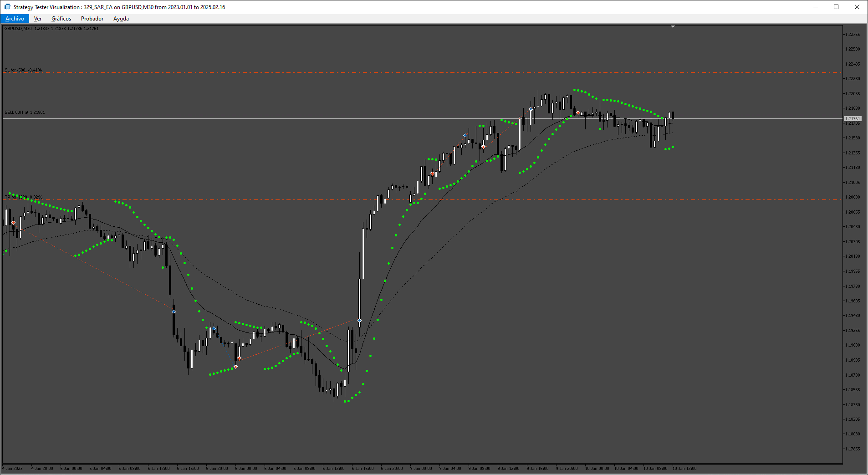Click the 10 Jan 04:00 time label

(626, 468)
